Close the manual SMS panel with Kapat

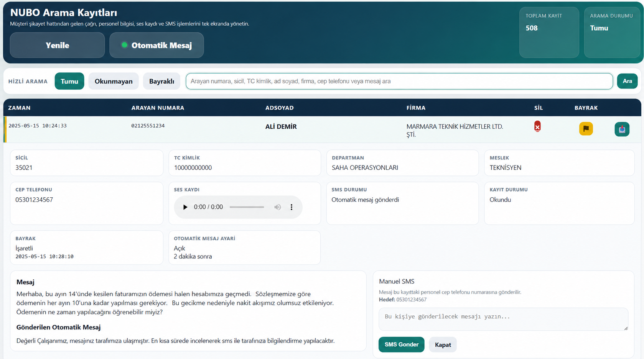[x=443, y=345]
